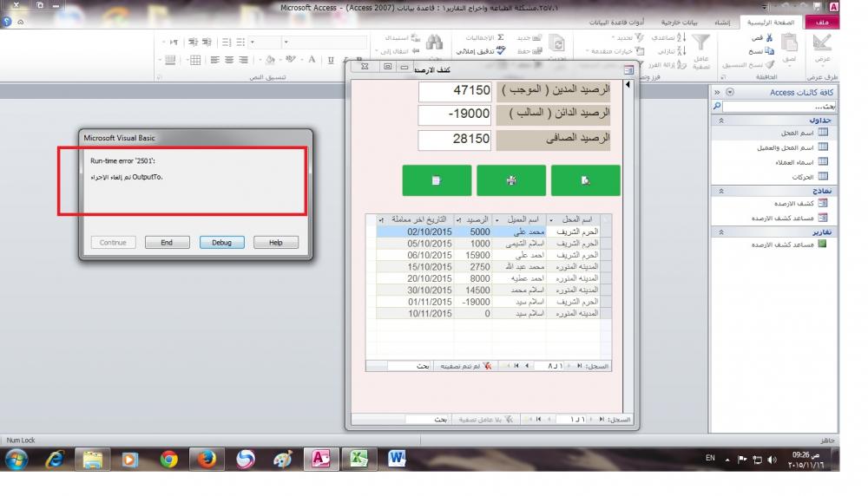
Task: Open the إنشاء (Create) ribbon tab
Action: tap(722, 23)
